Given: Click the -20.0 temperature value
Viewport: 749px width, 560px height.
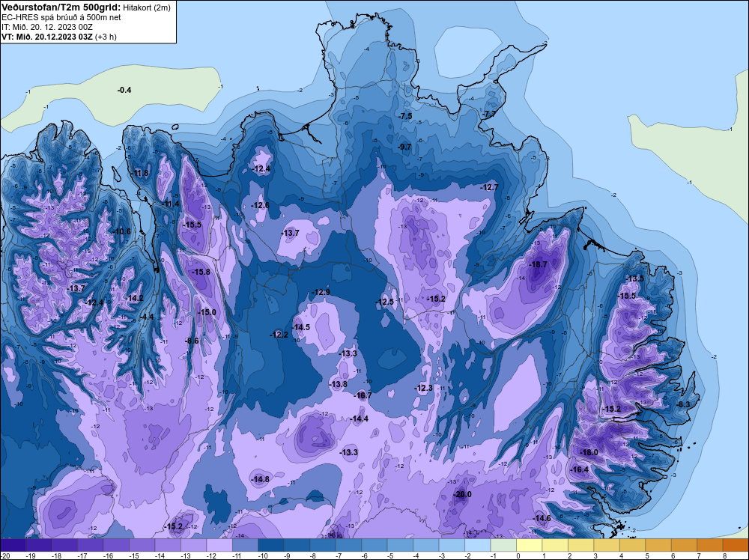Looking at the screenshot, I should (462, 495).
